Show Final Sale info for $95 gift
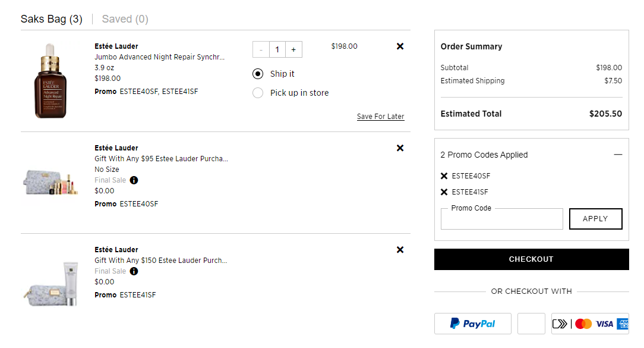Viewport: 644px width, 348px height. tap(134, 180)
